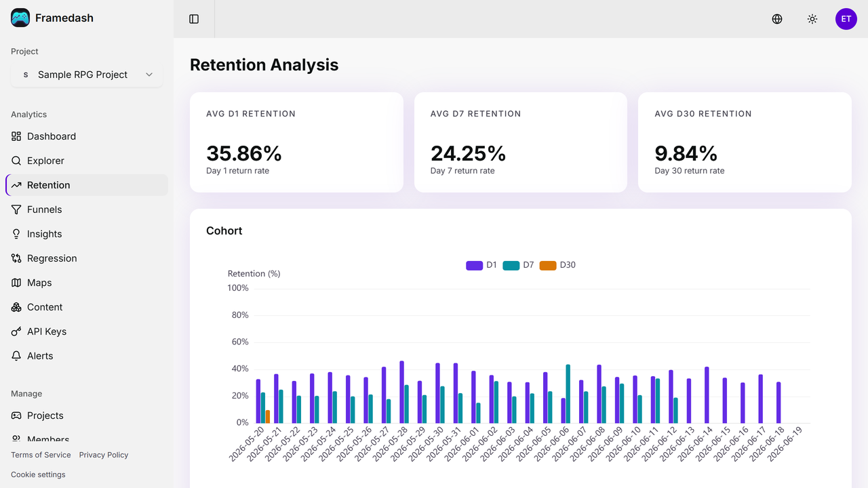Open API Keys page
The image size is (868, 488).
87,331
